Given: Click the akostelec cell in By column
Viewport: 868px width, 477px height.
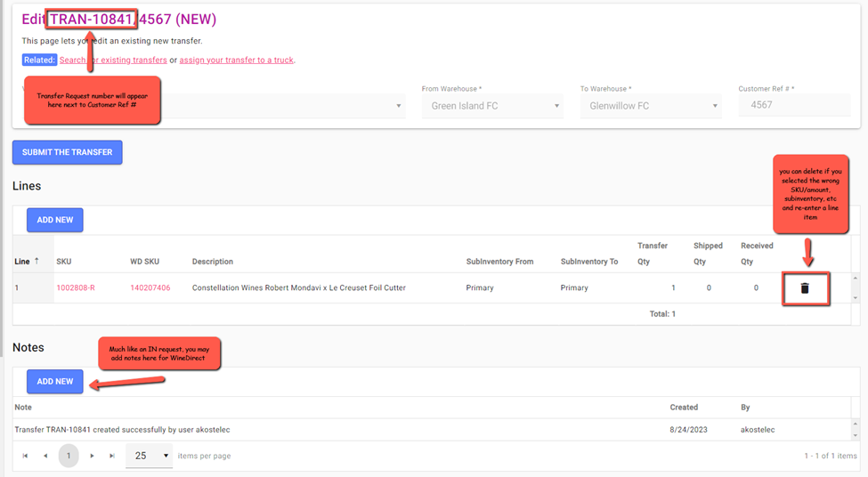Looking at the screenshot, I should pos(758,430).
